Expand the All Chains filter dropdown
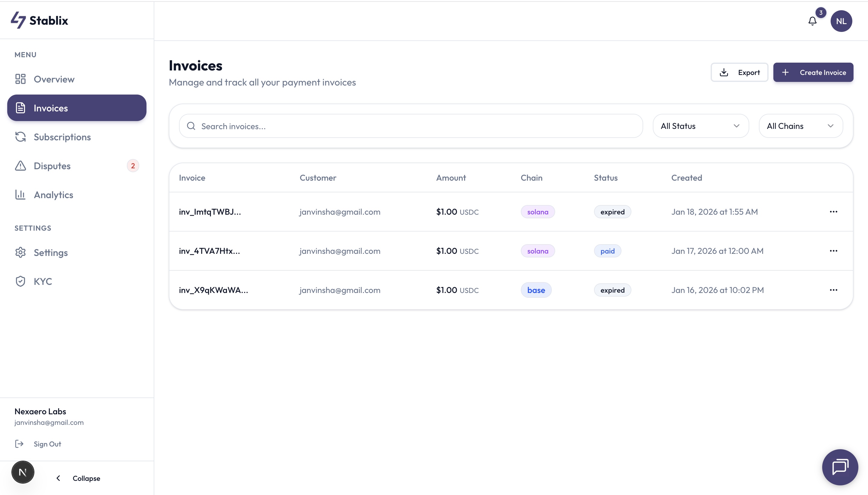This screenshot has height=495, width=868. tap(800, 126)
